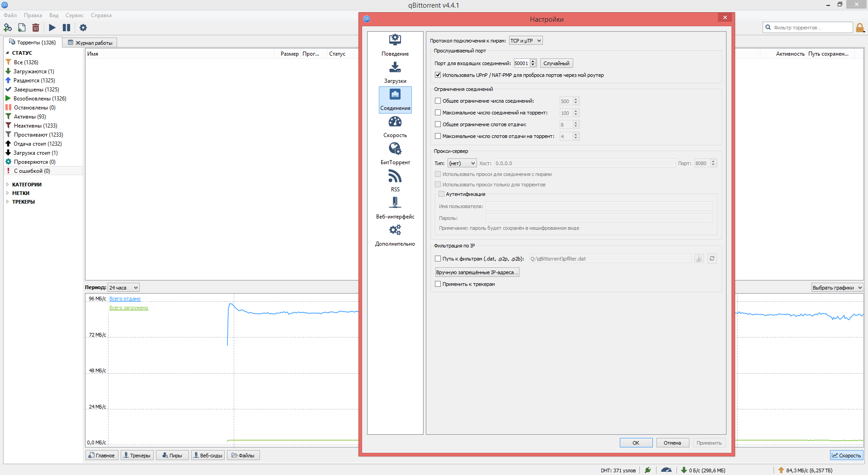
Task: Open the Сервис menu
Action: 74,15
